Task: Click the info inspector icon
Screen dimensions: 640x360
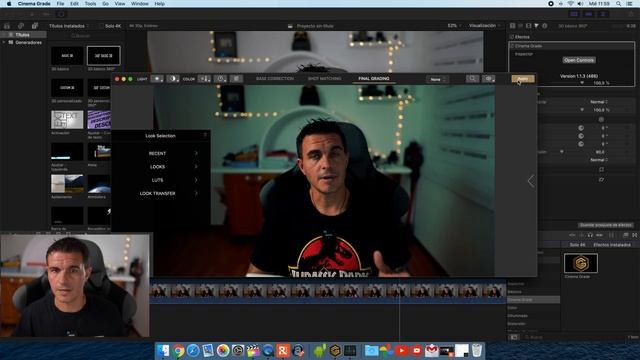Action: click(544, 26)
